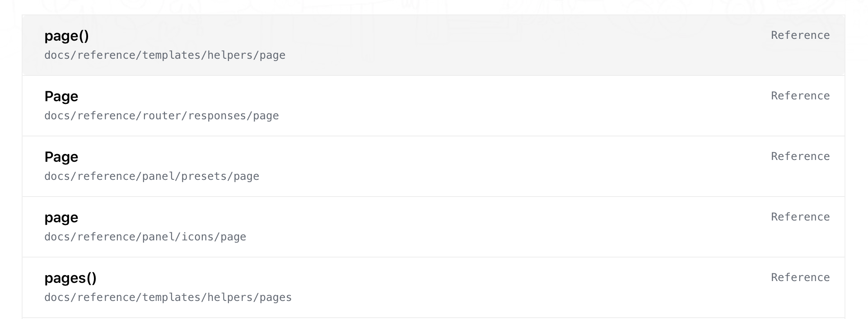Click the fourth search result row
The width and height of the screenshot is (868, 319).
(x=434, y=227)
